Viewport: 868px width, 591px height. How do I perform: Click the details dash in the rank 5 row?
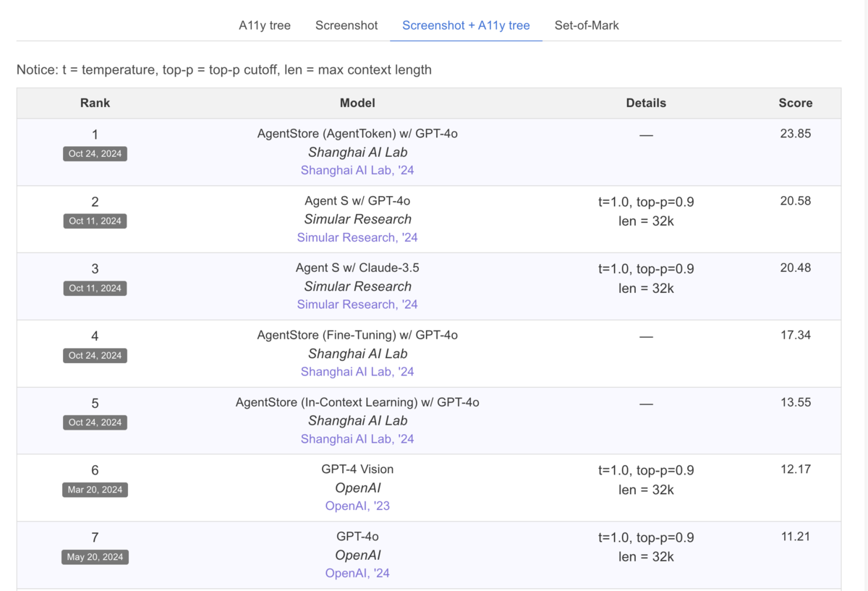pyautogui.click(x=646, y=404)
